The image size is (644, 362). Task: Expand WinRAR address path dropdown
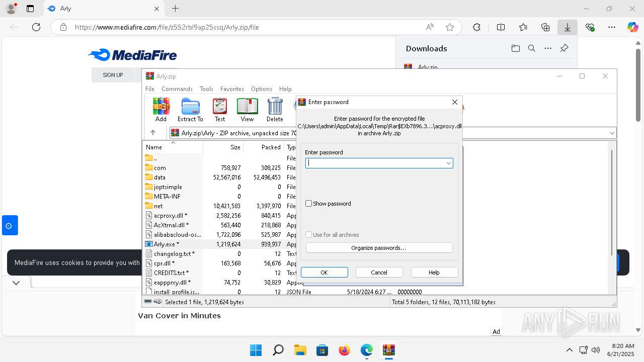pos(612,133)
